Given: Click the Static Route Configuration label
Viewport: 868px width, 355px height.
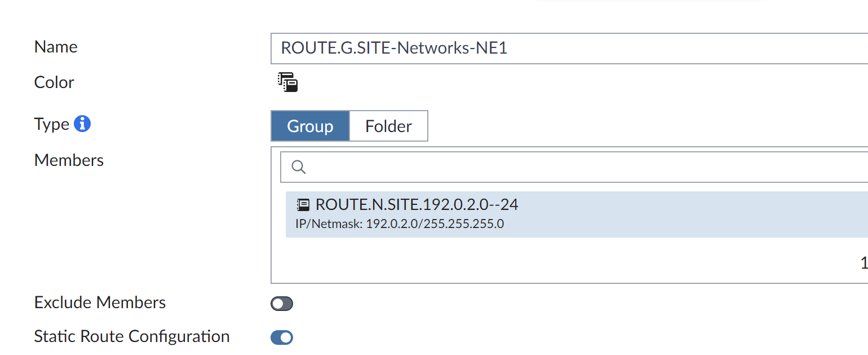Looking at the screenshot, I should [131, 336].
